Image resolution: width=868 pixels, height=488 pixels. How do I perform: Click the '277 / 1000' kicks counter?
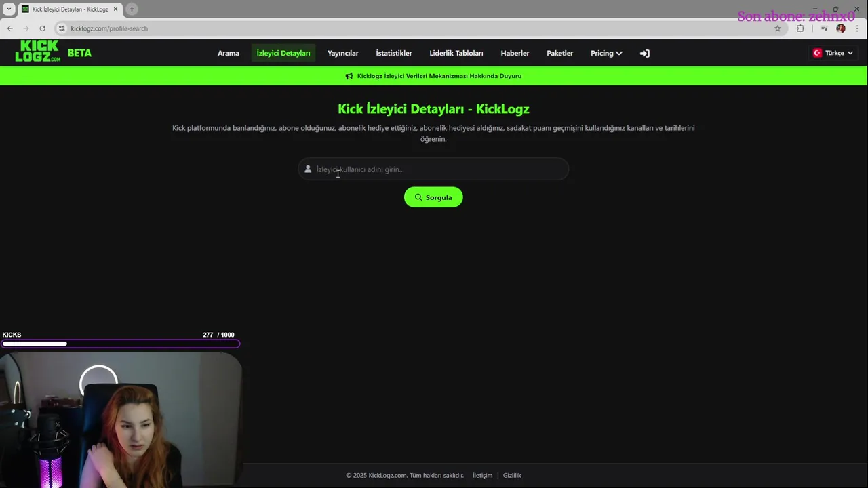(218, 335)
